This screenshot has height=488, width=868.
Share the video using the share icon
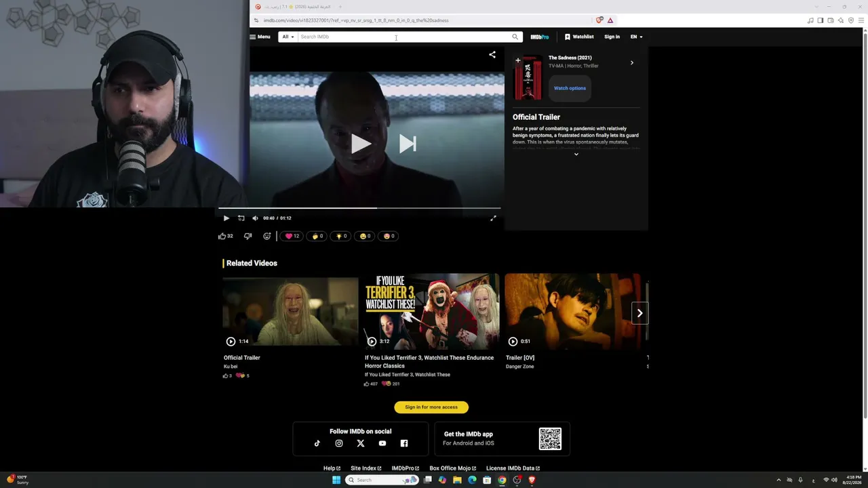coord(492,55)
